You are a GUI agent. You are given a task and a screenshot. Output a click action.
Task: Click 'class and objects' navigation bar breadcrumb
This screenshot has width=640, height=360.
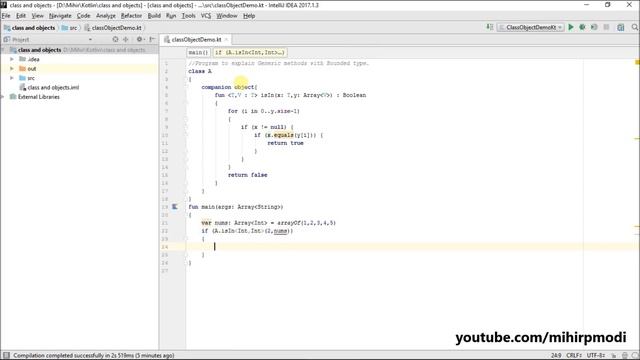point(29,28)
